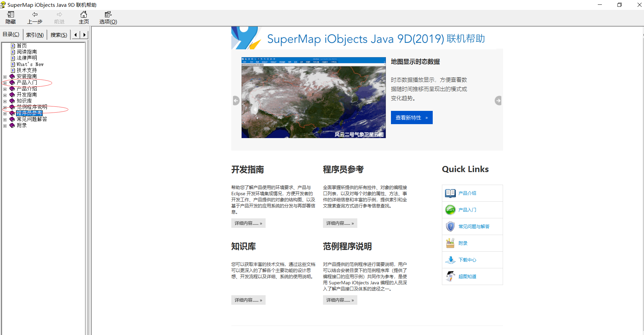Open 详细内容 under 知识库 section
The image size is (644, 335).
(248, 300)
